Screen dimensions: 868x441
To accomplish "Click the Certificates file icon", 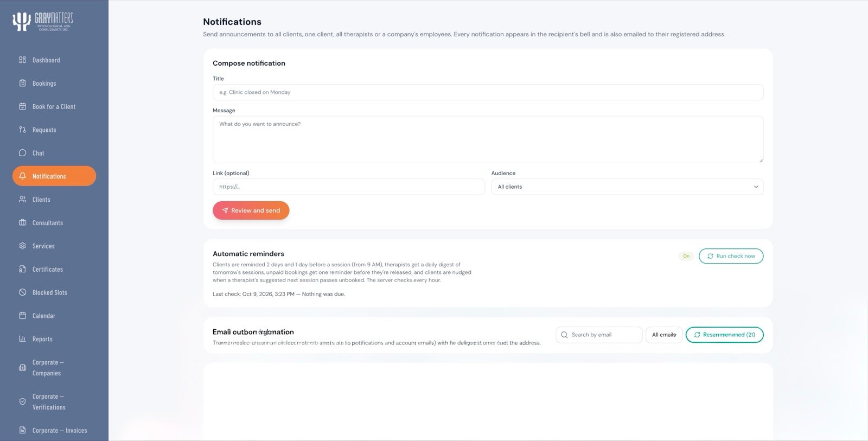I will 22,269.
